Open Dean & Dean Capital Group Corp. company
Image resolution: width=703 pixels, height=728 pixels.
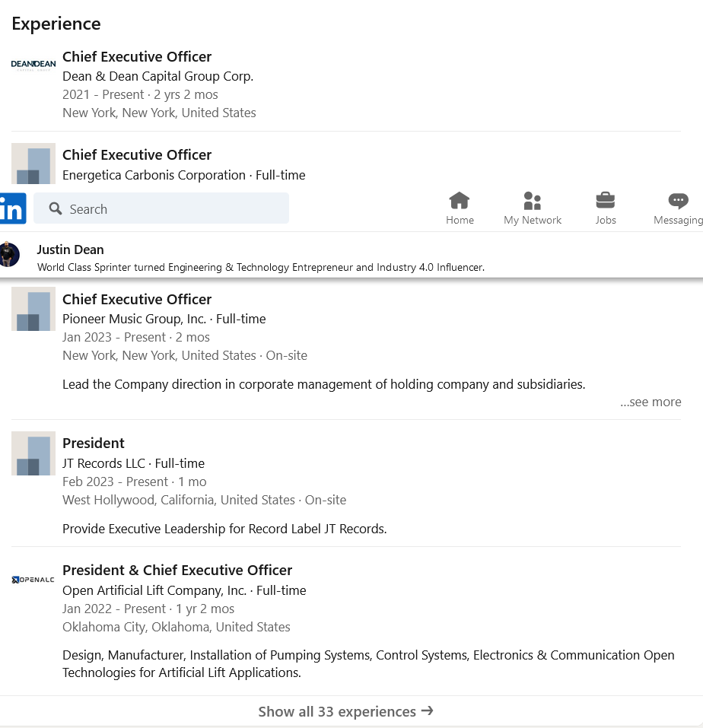158,76
